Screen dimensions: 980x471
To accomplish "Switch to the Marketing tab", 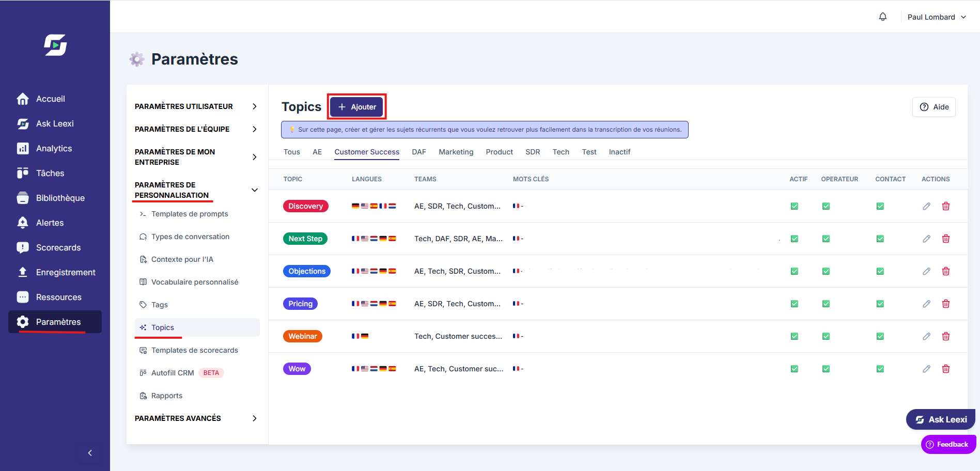I will click(456, 152).
